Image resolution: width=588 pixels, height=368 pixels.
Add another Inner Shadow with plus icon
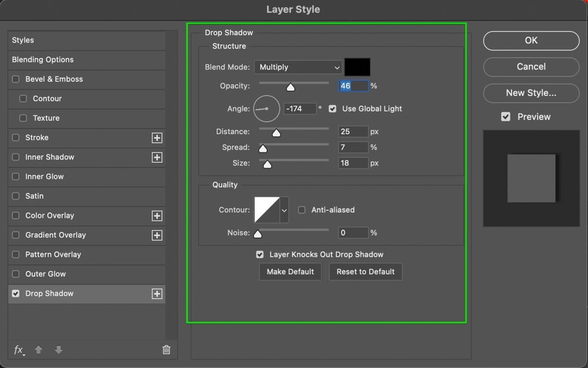(157, 157)
